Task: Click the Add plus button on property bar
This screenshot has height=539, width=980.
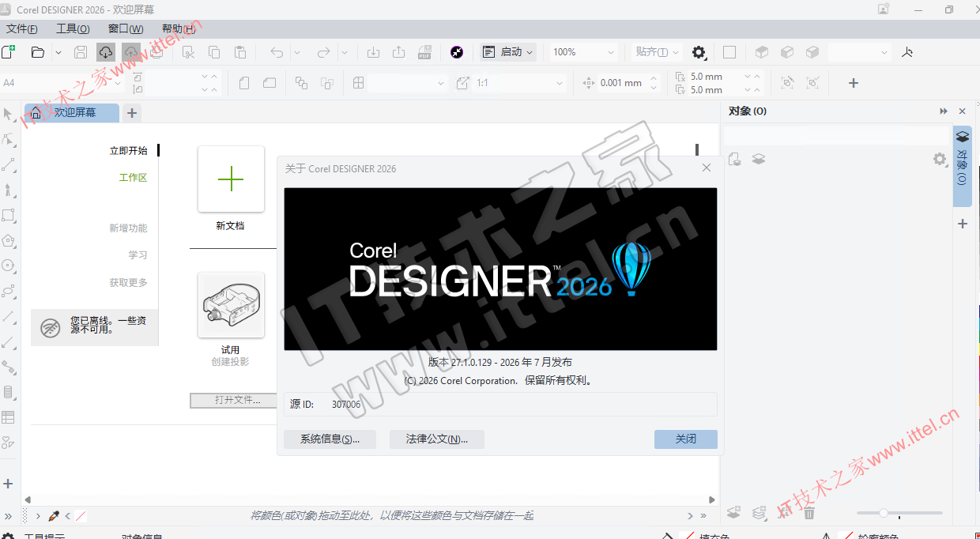Action: (854, 83)
